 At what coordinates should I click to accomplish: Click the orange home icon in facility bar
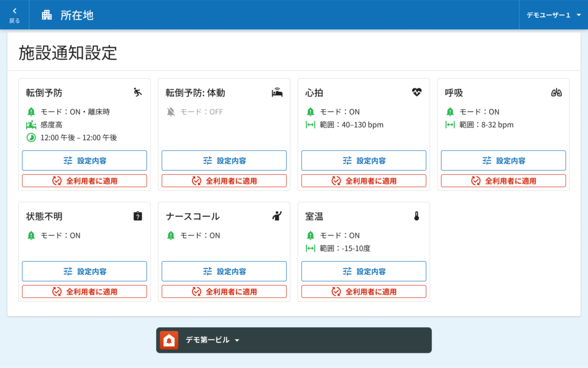pyautogui.click(x=169, y=340)
